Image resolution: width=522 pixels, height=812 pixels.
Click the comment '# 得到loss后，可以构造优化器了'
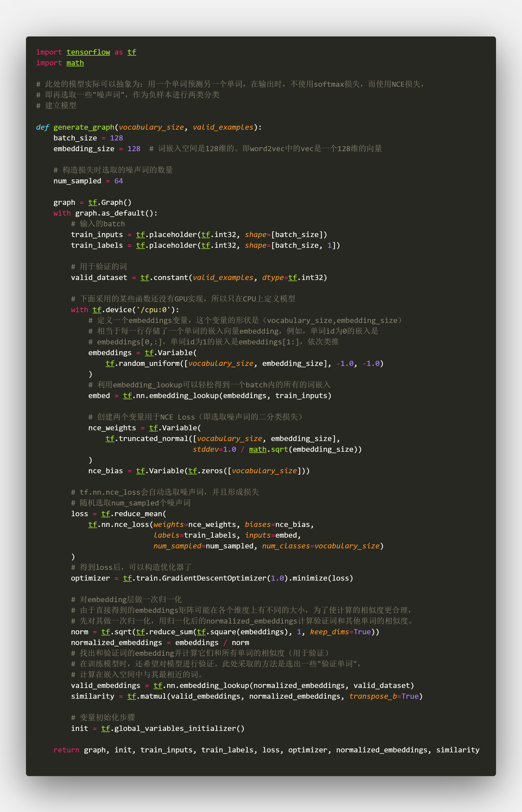pos(131,568)
